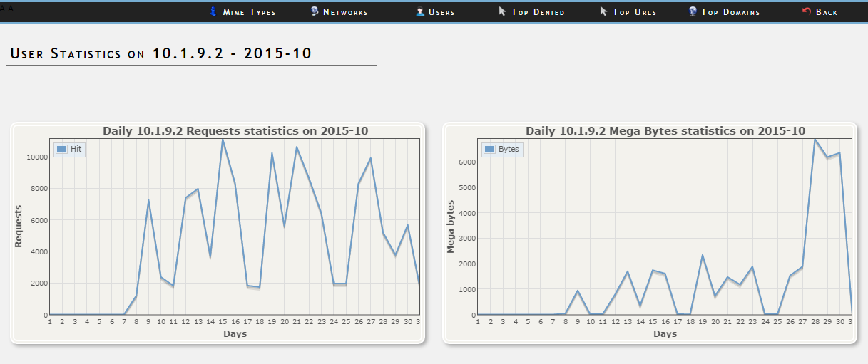
Task: Click the Bytes legend label
Action: [x=508, y=149]
